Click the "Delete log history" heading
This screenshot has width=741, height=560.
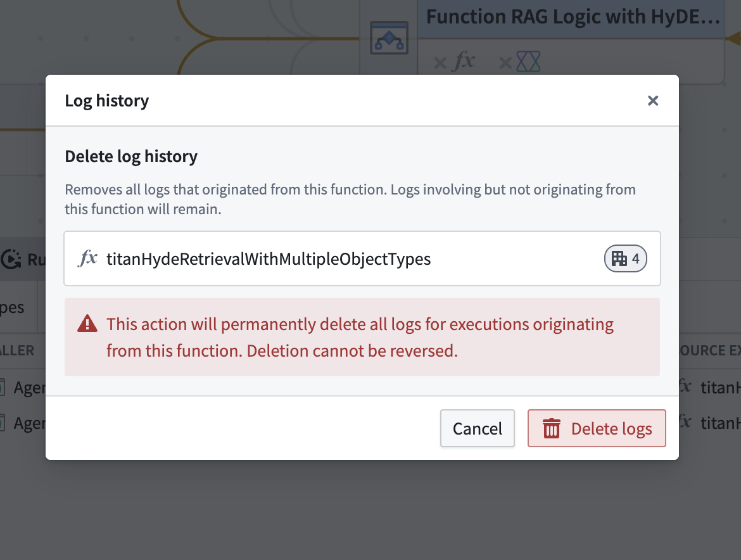pos(131,156)
